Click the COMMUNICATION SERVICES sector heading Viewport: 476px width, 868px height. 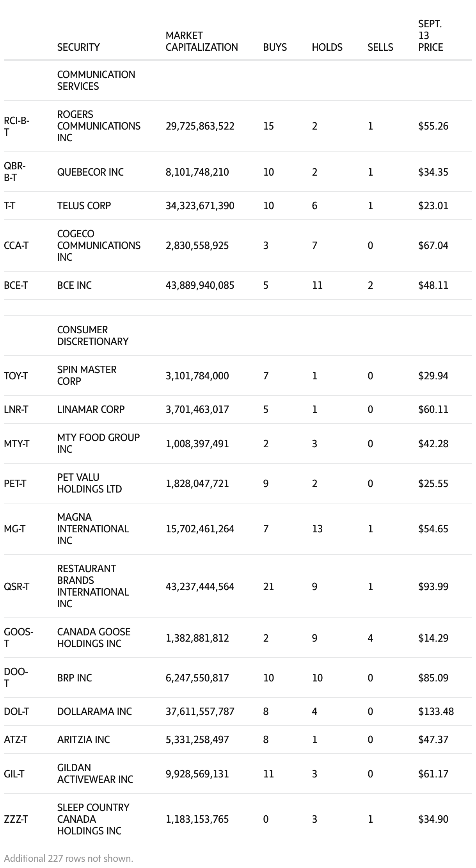96,80
